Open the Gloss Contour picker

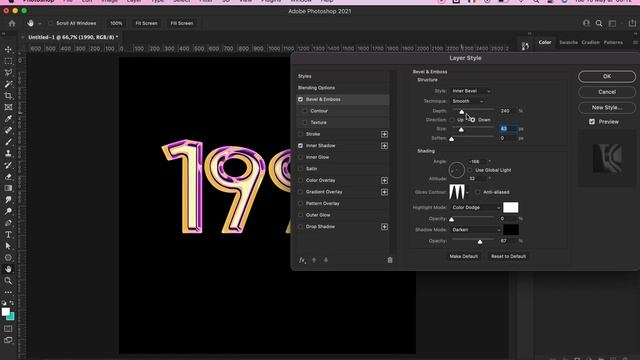click(457, 191)
